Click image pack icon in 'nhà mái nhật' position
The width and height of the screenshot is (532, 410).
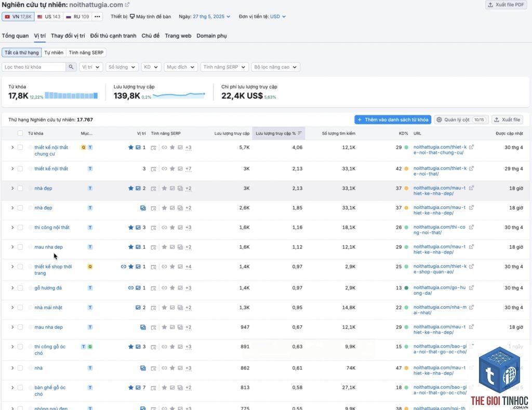click(138, 308)
